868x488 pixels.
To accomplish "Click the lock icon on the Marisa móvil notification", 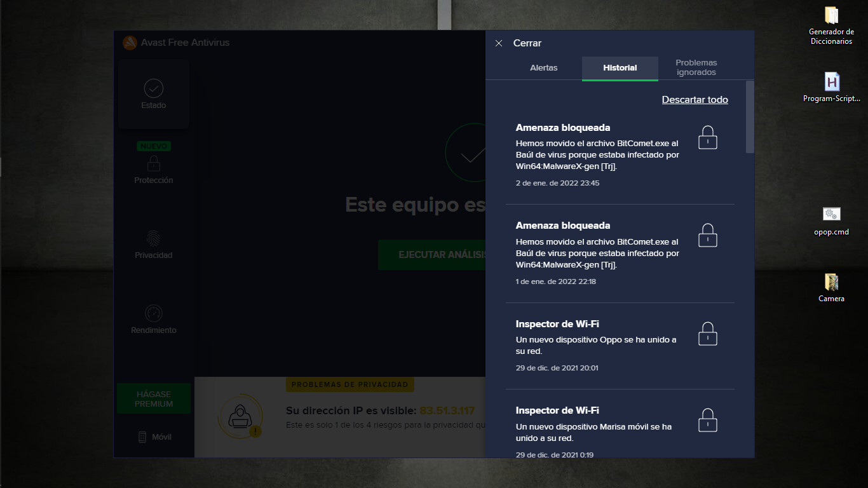I will [707, 419].
